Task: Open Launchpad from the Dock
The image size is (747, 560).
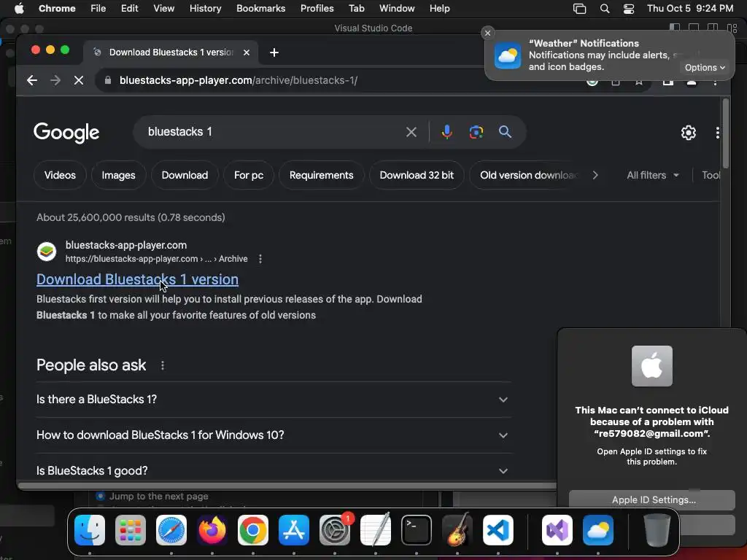Action: 131,530
